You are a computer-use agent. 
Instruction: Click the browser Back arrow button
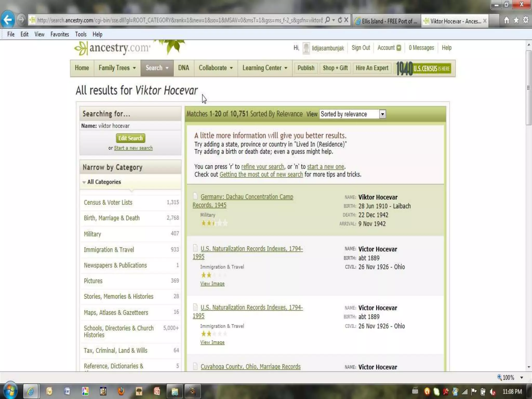[8, 20]
